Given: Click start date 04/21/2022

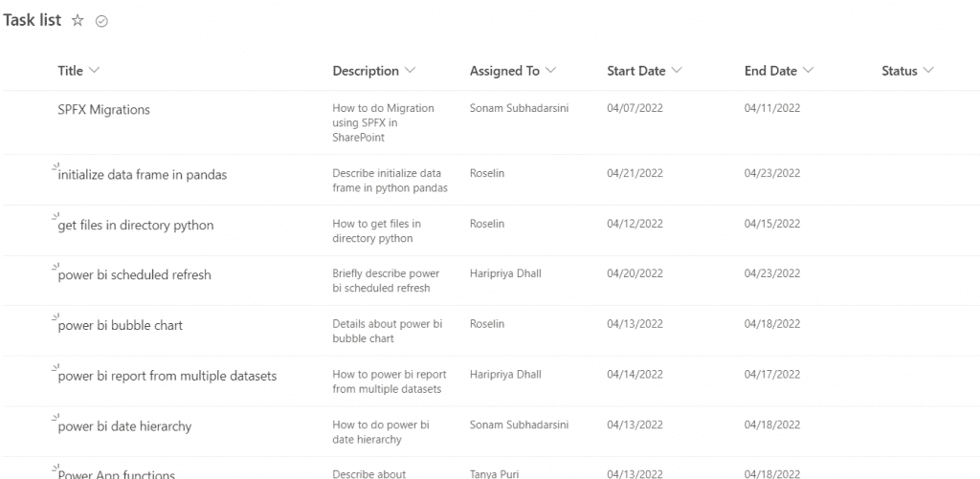Looking at the screenshot, I should point(635,173).
